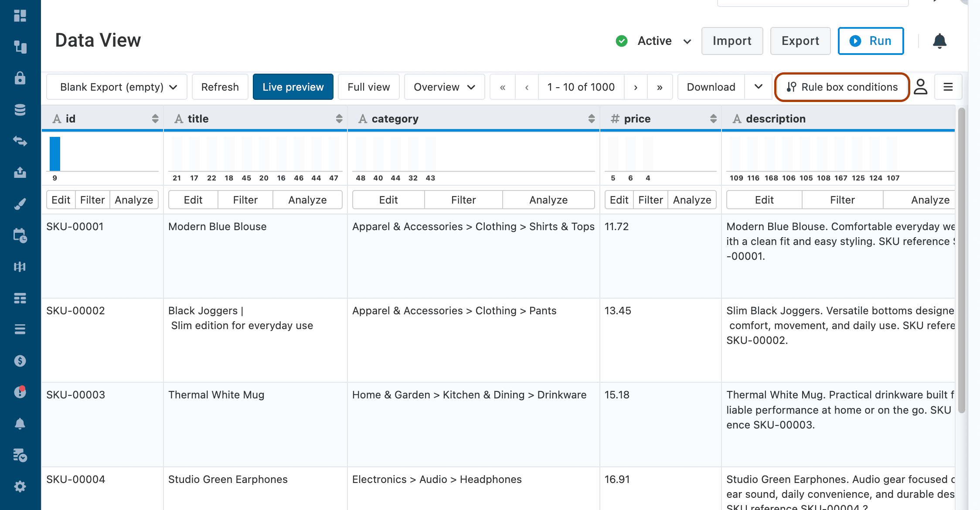Go to the previous page
The height and width of the screenshot is (510, 980).
pyautogui.click(x=527, y=87)
